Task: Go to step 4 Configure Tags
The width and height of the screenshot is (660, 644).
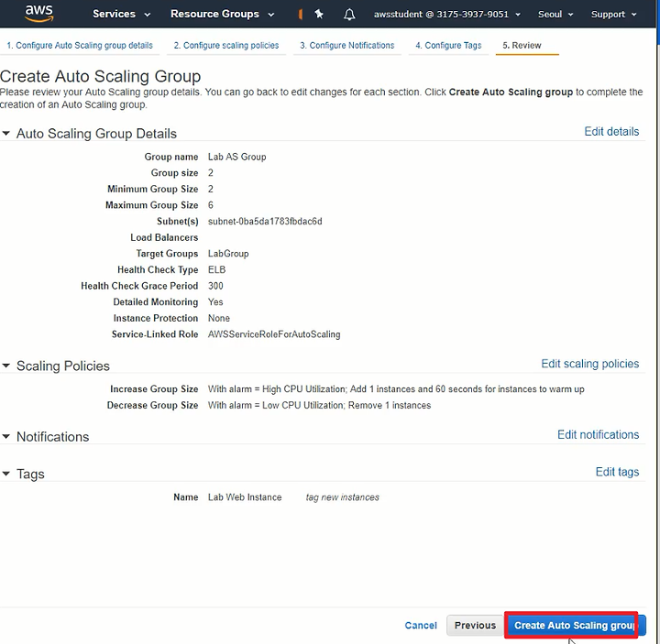Action: 448,46
